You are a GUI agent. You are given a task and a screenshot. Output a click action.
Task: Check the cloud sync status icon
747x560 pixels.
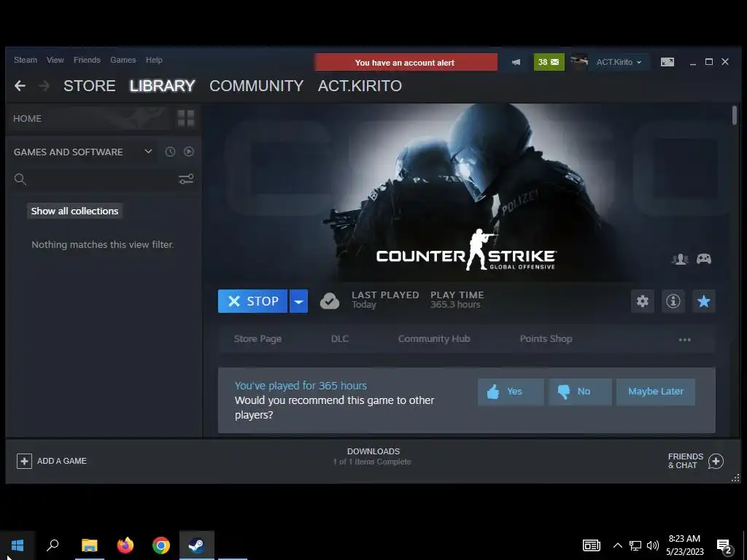(329, 301)
